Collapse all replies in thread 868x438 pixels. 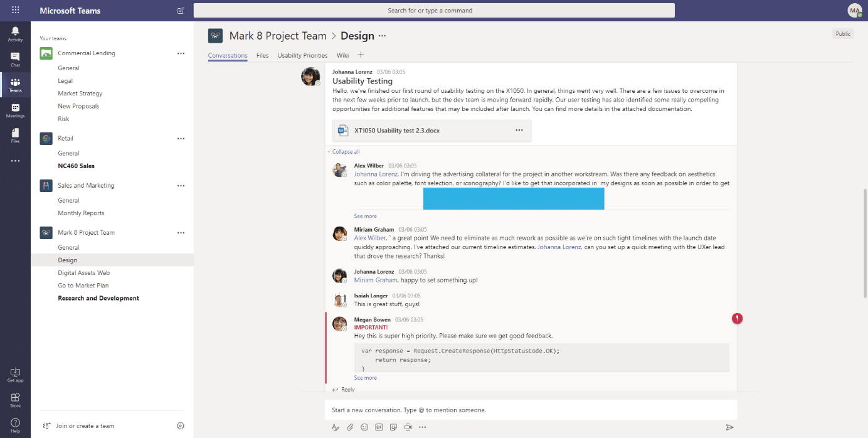click(346, 152)
